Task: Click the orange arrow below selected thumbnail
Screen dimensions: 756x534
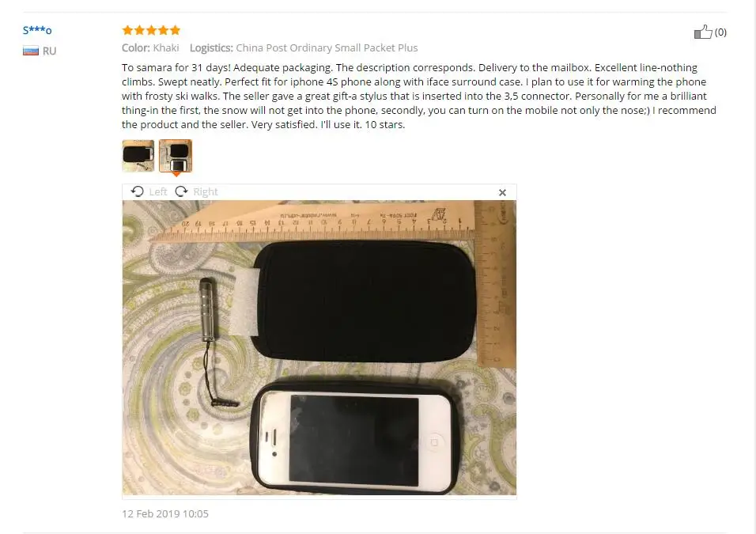Action: 176,174
